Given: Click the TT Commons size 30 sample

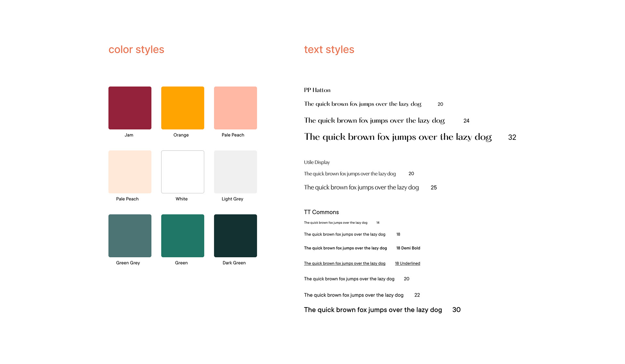Looking at the screenshot, I should pyautogui.click(x=373, y=310).
